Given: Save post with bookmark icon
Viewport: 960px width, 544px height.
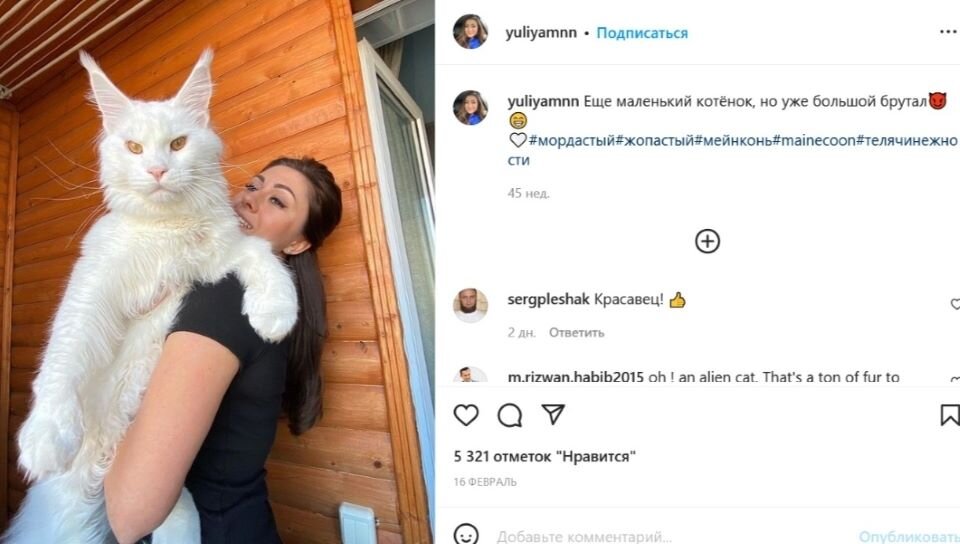Looking at the screenshot, I should (950, 415).
